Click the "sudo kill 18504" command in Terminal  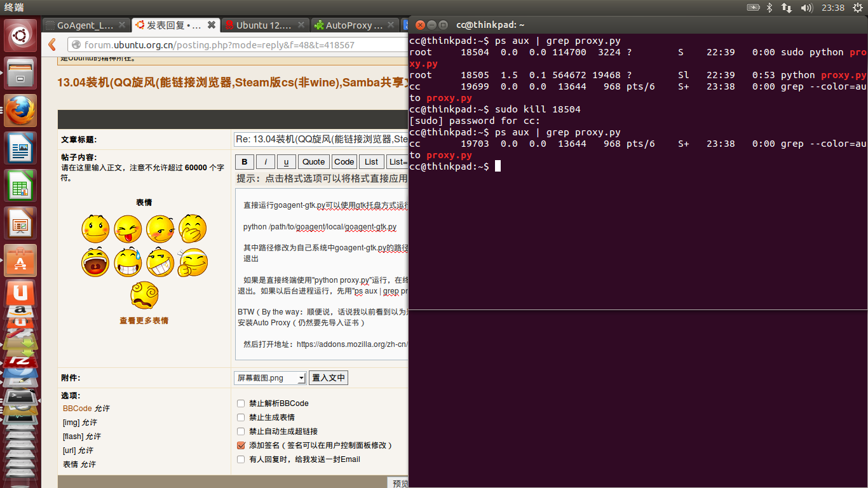(x=538, y=109)
